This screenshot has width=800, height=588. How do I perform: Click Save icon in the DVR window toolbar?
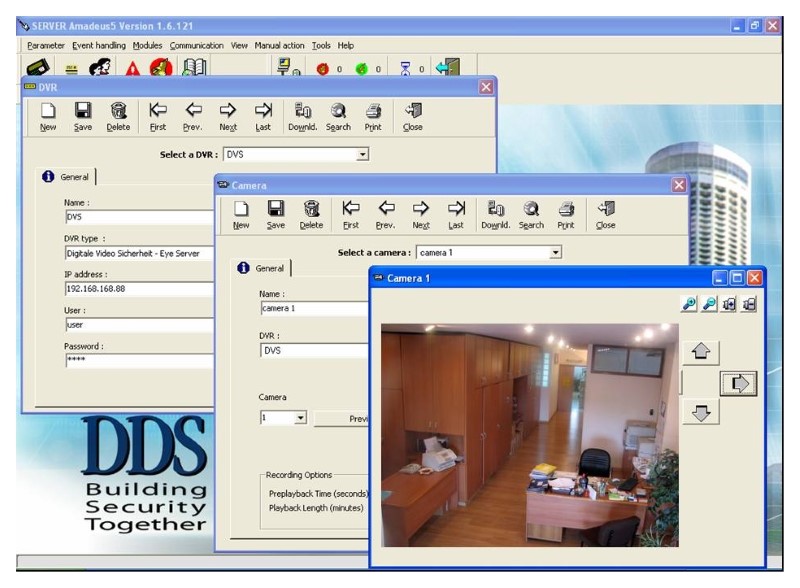coord(83,116)
